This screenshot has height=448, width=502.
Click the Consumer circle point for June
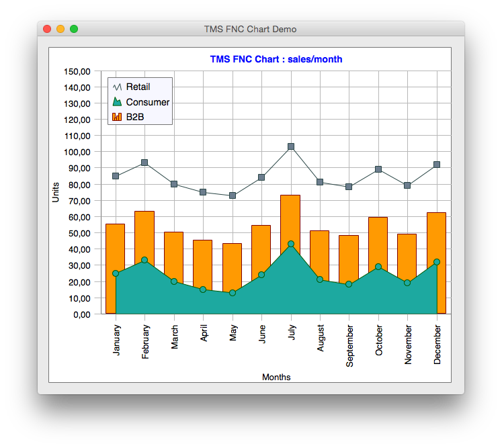[261, 275]
